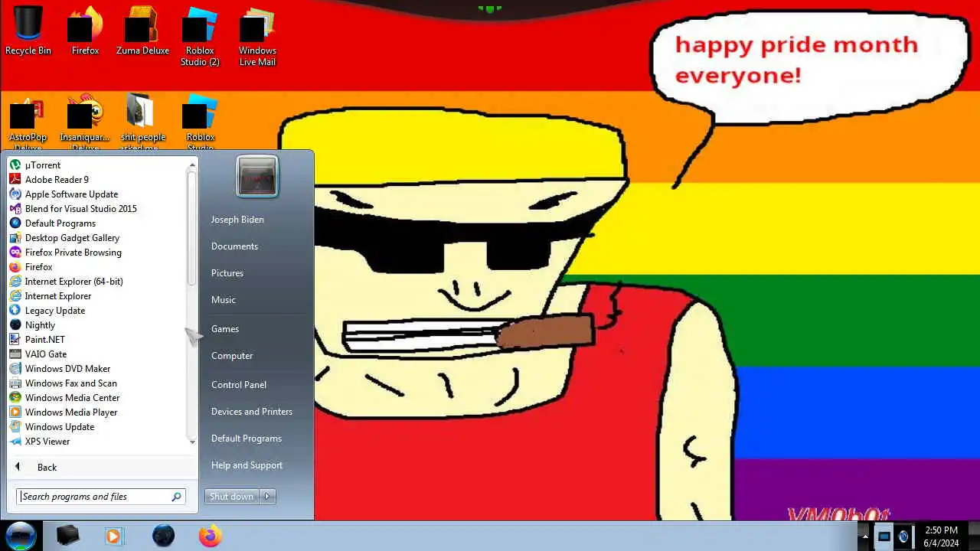980x551 pixels.
Task: Click the programs list scrollbar down arrow
Action: point(192,442)
